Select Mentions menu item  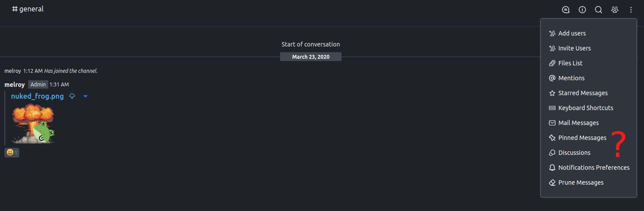pyautogui.click(x=589, y=78)
